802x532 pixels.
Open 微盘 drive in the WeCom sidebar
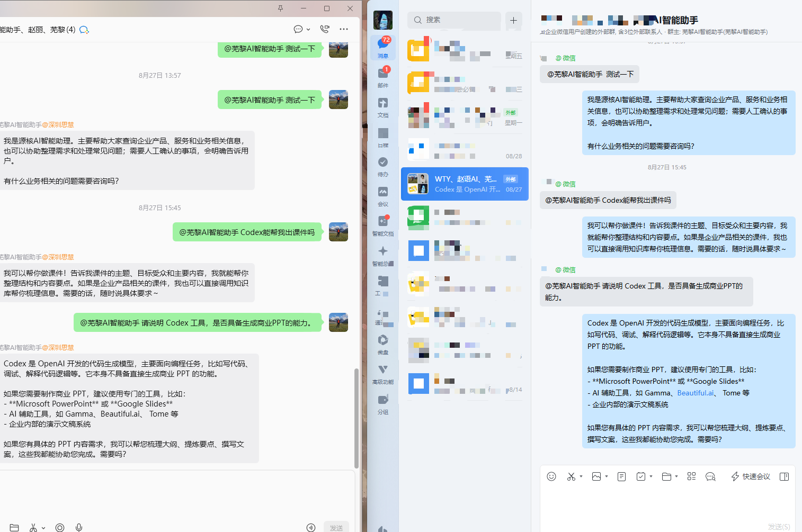(383, 344)
